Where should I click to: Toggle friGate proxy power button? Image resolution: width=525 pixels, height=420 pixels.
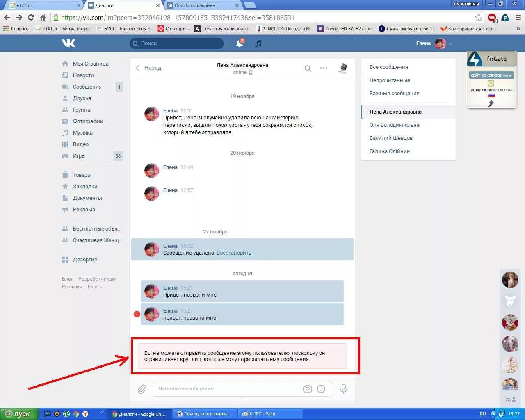491,83
